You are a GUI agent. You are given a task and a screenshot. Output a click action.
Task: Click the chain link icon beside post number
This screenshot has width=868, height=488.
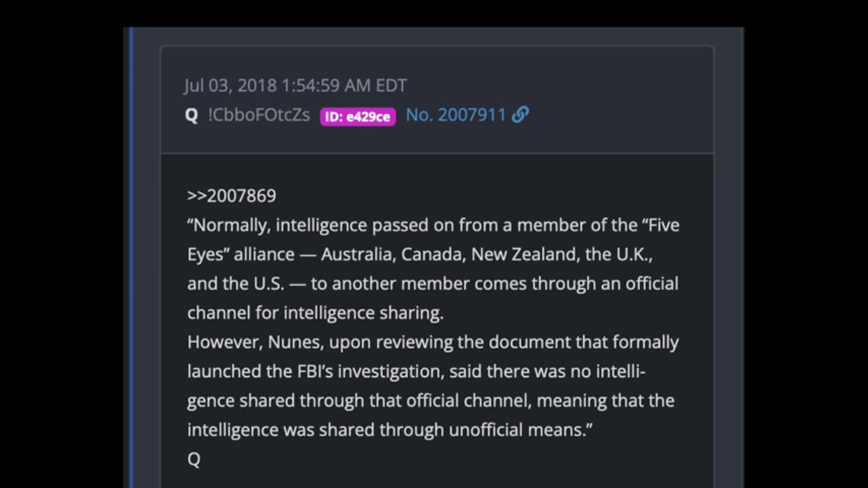(520, 115)
